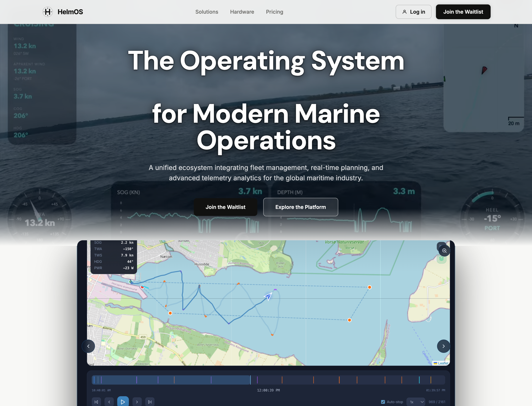Click the hero Join the Waitlist button

(225, 207)
